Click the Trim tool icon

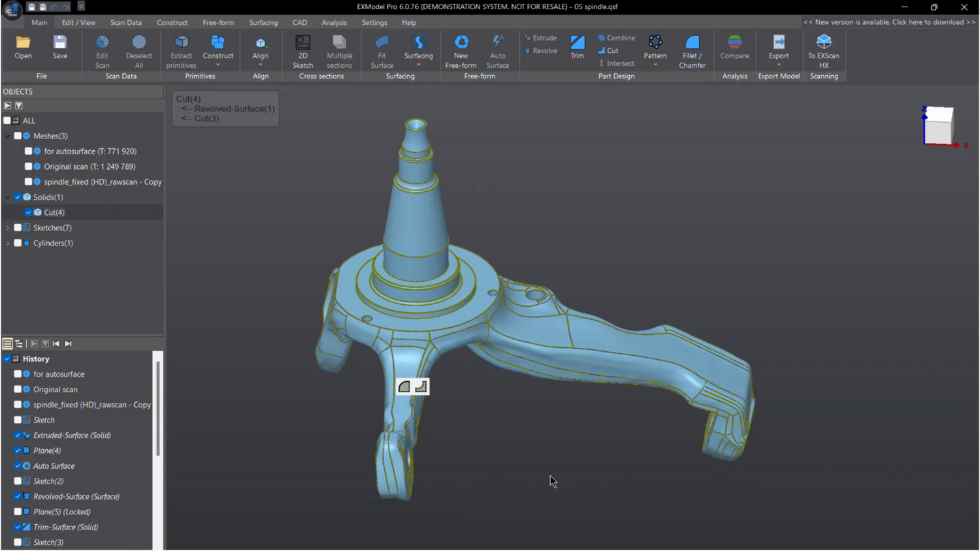coord(577,43)
